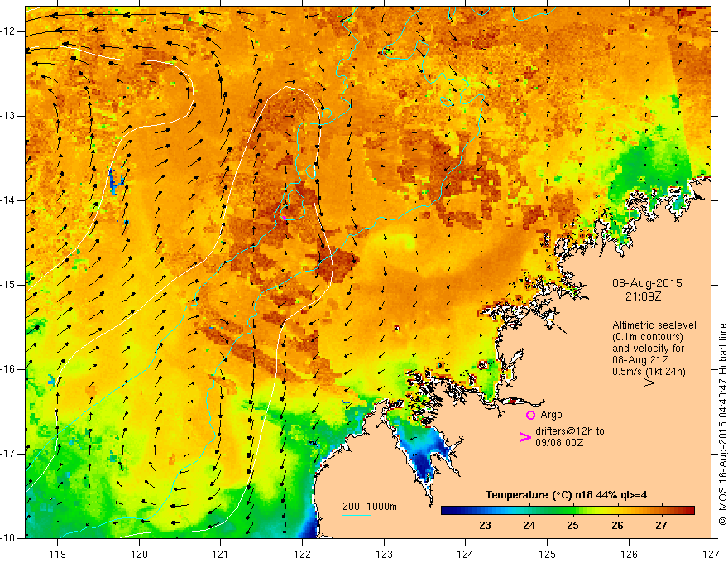Click the drifters@12h to label
The width and height of the screenshot is (728, 563).
tap(570, 431)
